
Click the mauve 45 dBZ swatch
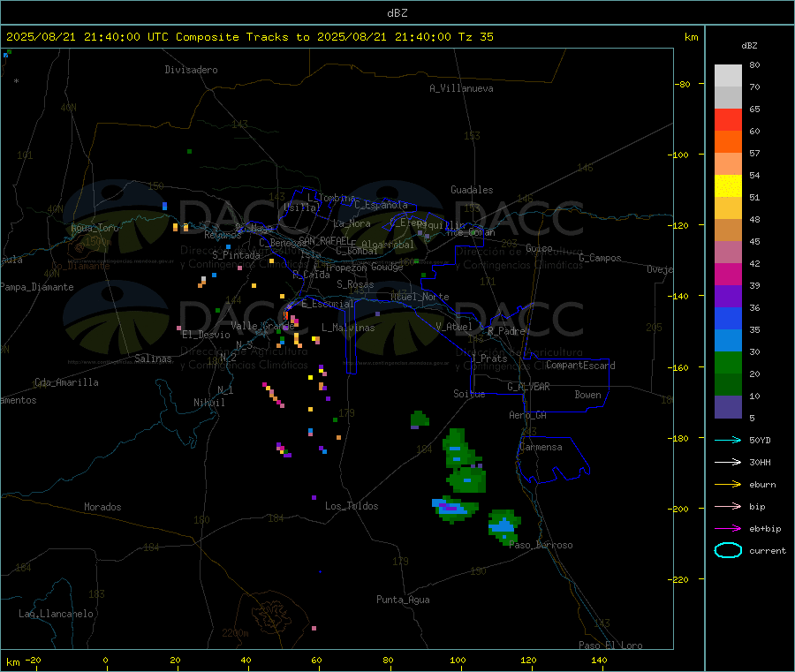pyautogui.click(x=728, y=252)
